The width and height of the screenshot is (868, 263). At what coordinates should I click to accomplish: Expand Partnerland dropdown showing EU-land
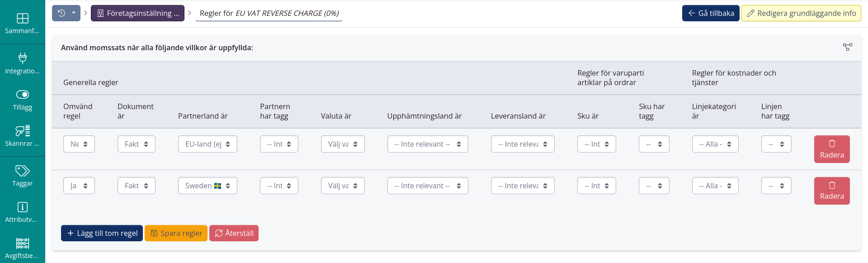click(x=208, y=144)
